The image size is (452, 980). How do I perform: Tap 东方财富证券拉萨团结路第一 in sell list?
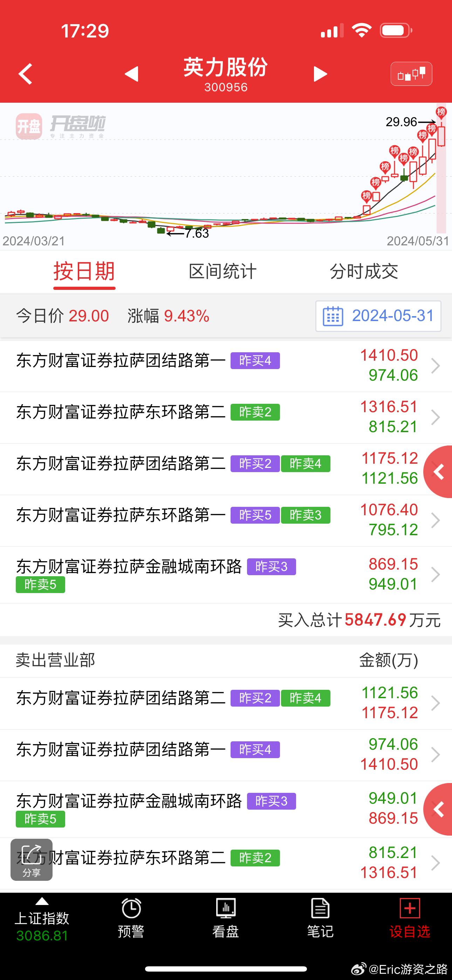(121, 749)
